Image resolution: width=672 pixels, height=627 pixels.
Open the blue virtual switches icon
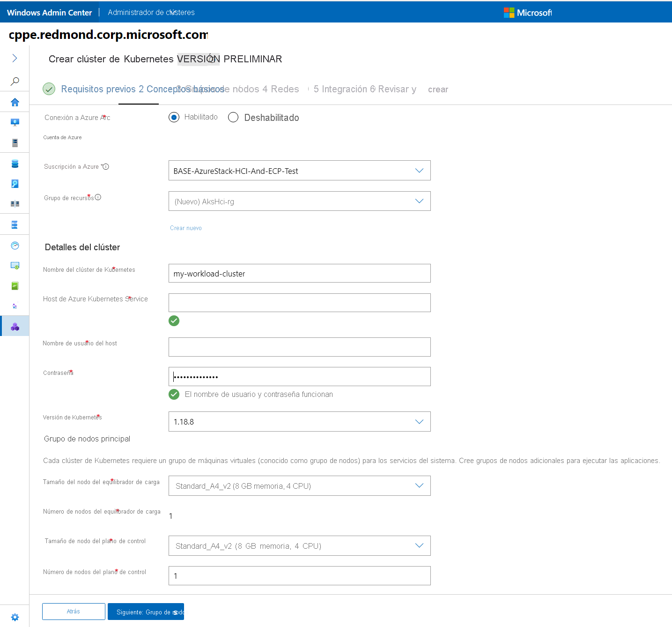(15, 225)
